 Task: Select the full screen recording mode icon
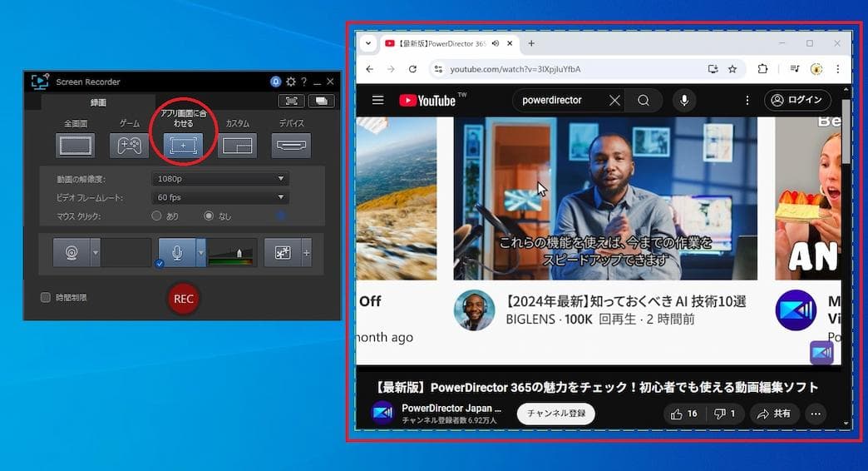[x=76, y=146]
